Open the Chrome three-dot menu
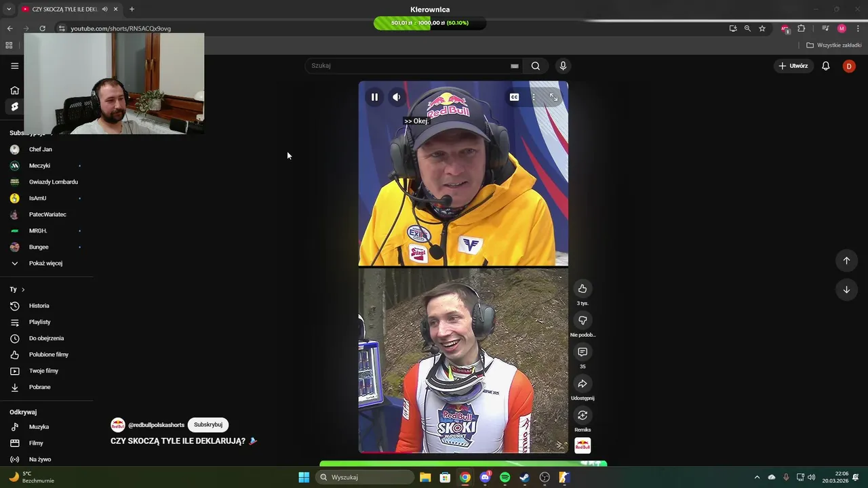Image resolution: width=868 pixels, height=488 pixels. [x=858, y=28]
